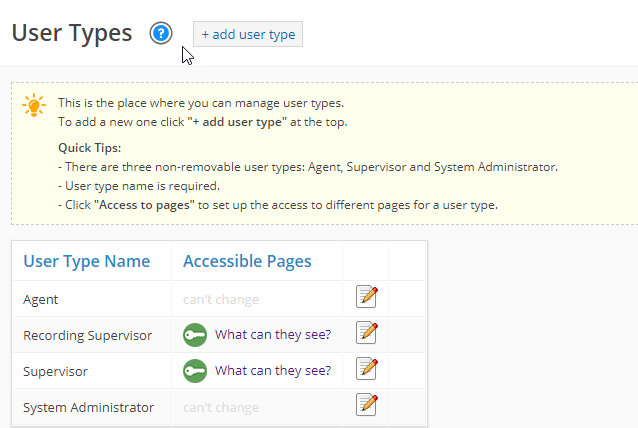Edit the Recording Supervisor user type
638x428 pixels.
pyautogui.click(x=367, y=333)
